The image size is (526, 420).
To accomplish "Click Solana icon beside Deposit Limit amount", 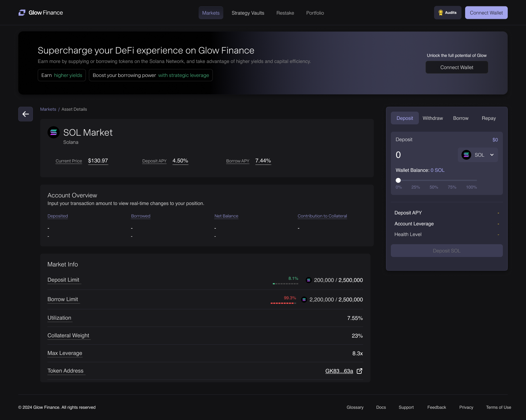I will click(x=308, y=280).
